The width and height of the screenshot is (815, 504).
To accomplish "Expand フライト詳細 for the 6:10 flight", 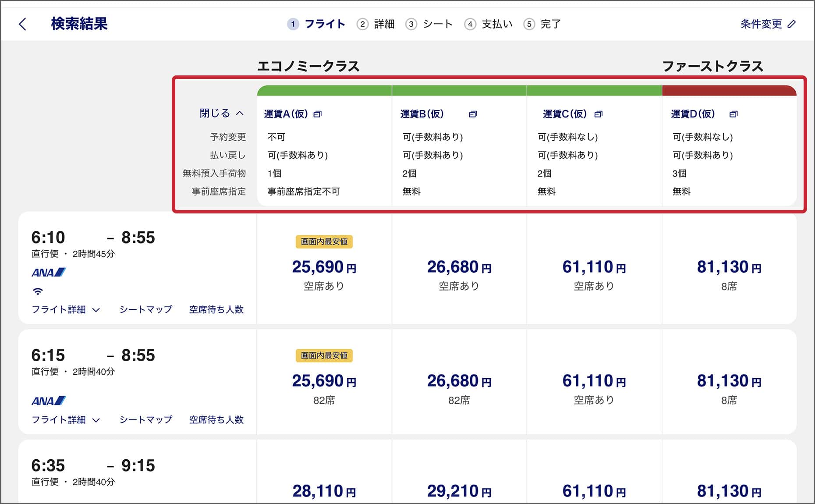I will (x=66, y=310).
